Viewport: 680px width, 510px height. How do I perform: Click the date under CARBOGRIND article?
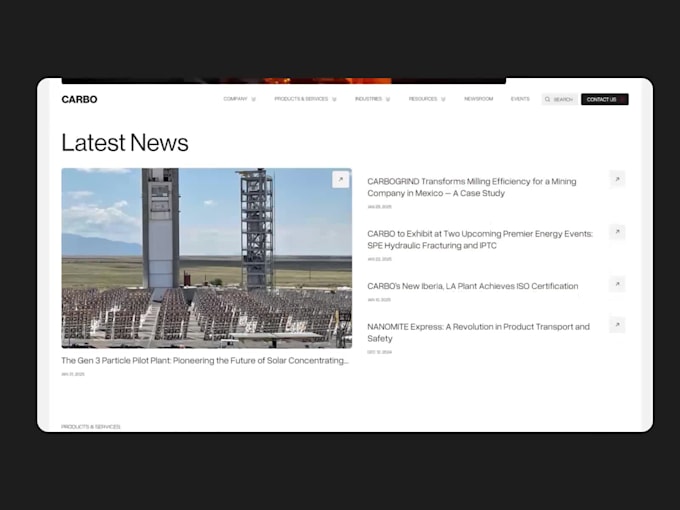point(379,207)
